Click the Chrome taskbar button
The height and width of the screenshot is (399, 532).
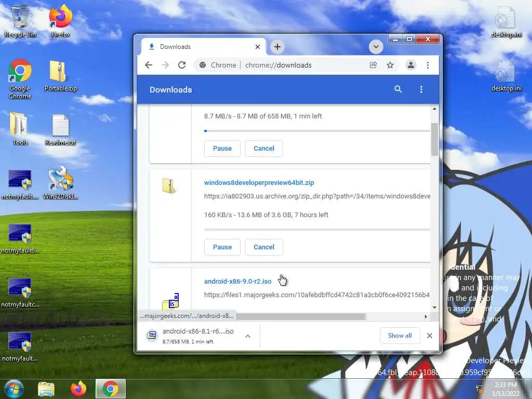coord(111,389)
